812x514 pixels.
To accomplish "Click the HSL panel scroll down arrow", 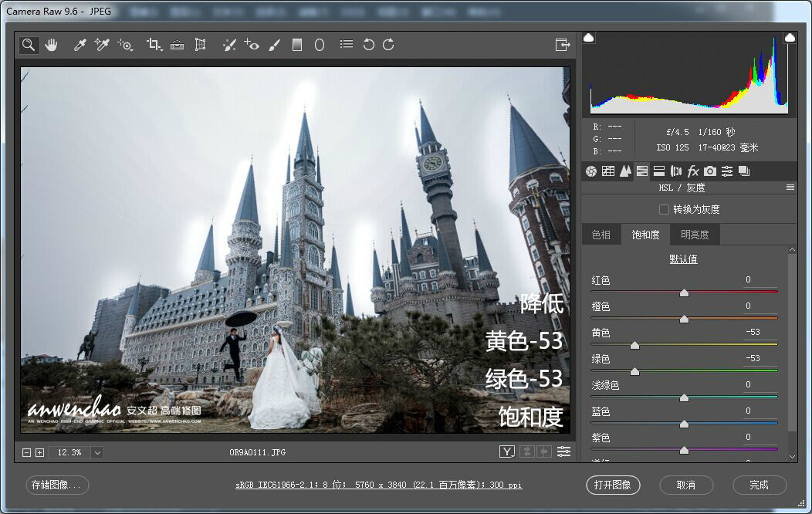I will (x=792, y=457).
